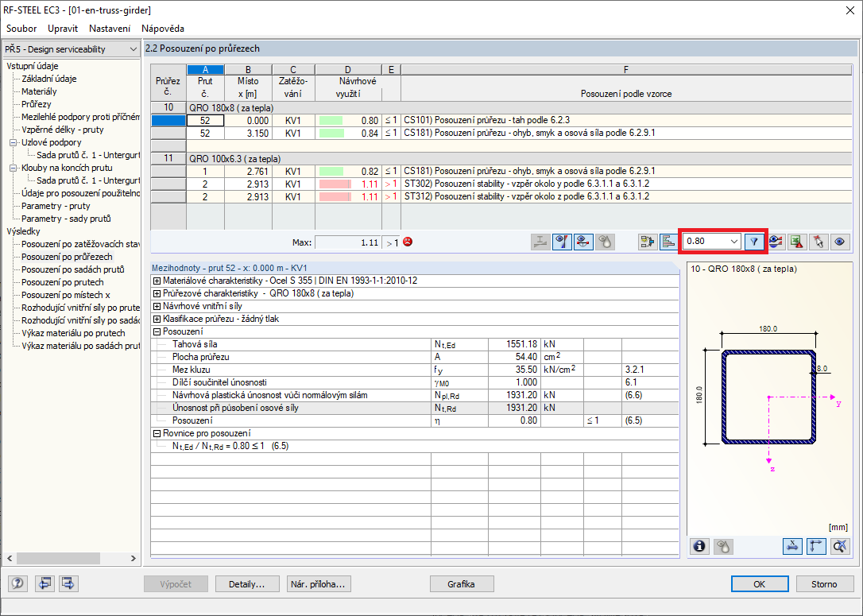Expand Průřezové charakteristiky row
This screenshot has height=616, width=863.
point(157,293)
